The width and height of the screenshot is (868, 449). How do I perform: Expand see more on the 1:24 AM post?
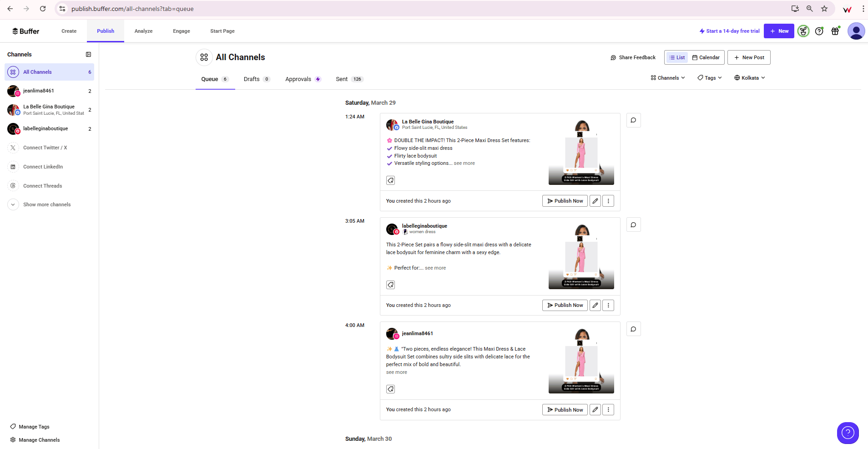pos(464,163)
